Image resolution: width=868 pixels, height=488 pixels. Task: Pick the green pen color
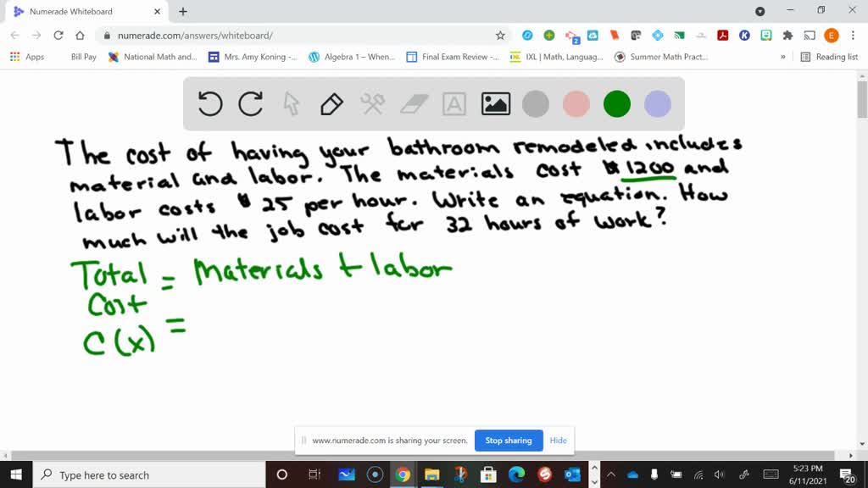tap(617, 104)
